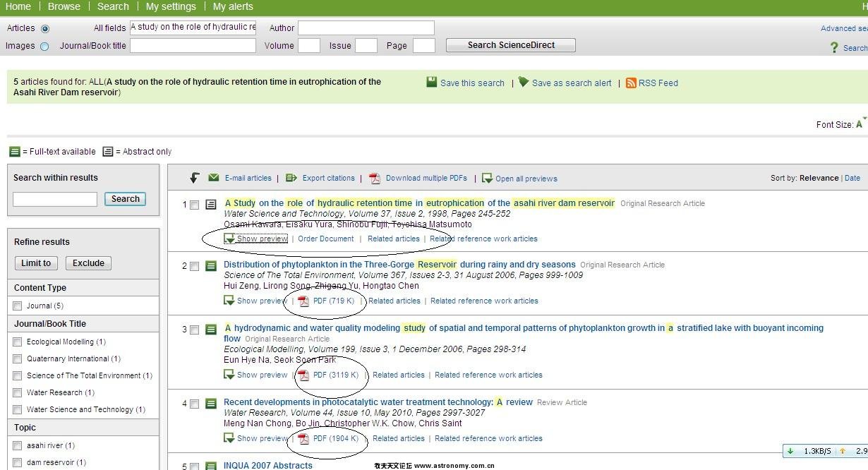Tick the checkbox for result 1
Image resolution: width=868 pixels, height=470 pixels.
(x=194, y=205)
